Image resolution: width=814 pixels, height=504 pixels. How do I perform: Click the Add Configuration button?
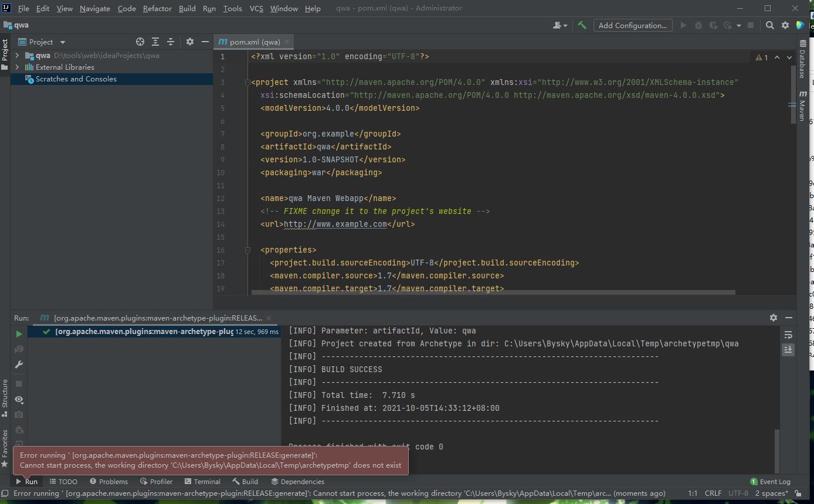pyautogui.click(x=632, y=25)
